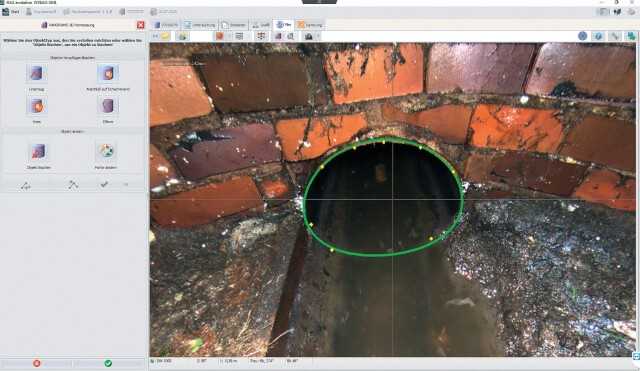Click the arrows icon at left of panel toolbar

tap(26, 186)
